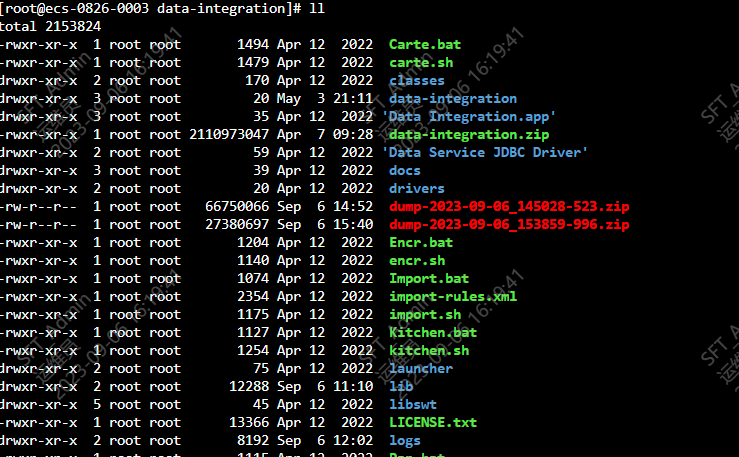Click the 'Data Integration.app' folder name
Screen dimensions: 739x457
pos(469,116)
